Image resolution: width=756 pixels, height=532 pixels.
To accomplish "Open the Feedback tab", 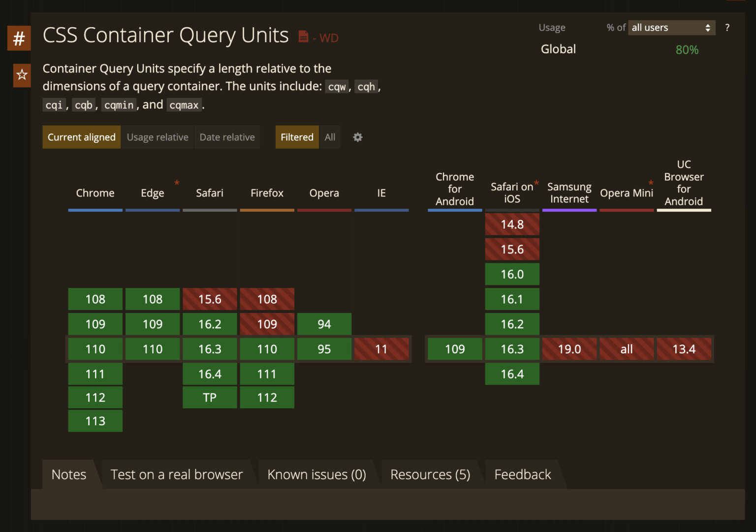I will point(522,474).
